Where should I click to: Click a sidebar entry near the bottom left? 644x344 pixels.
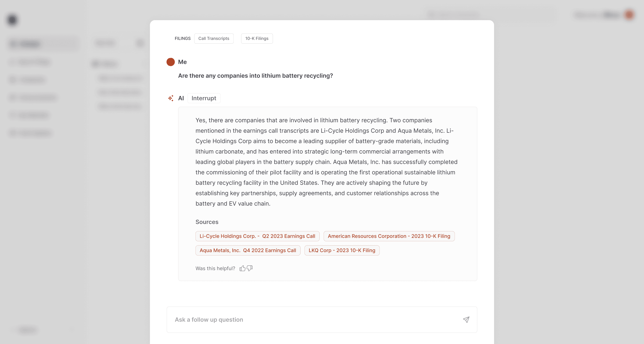pos(28,330)
